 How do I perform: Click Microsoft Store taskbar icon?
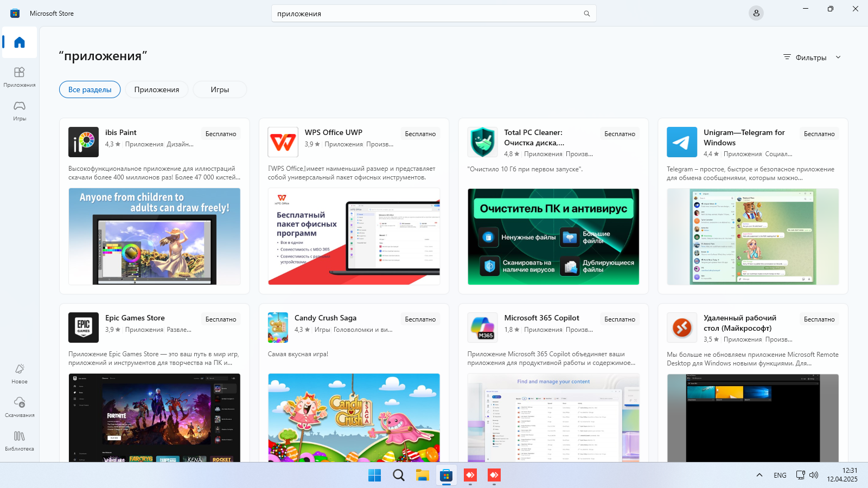click(446, 476)
